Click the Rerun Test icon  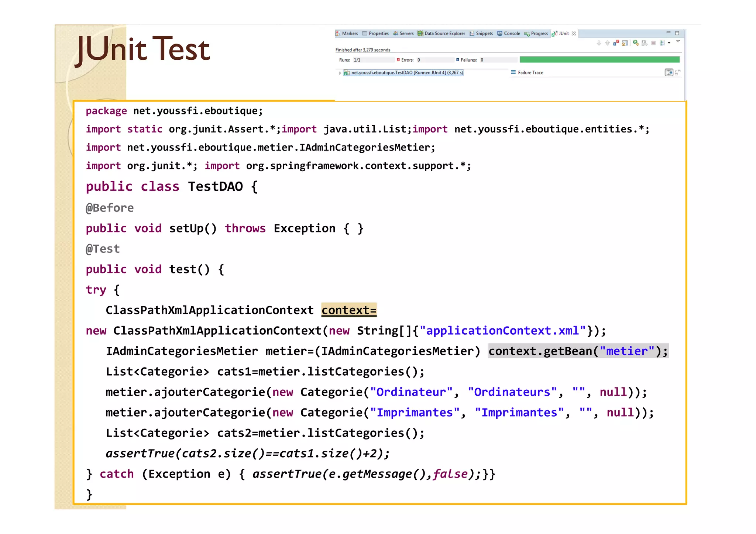pyautogui.click(x=636, y=43)
